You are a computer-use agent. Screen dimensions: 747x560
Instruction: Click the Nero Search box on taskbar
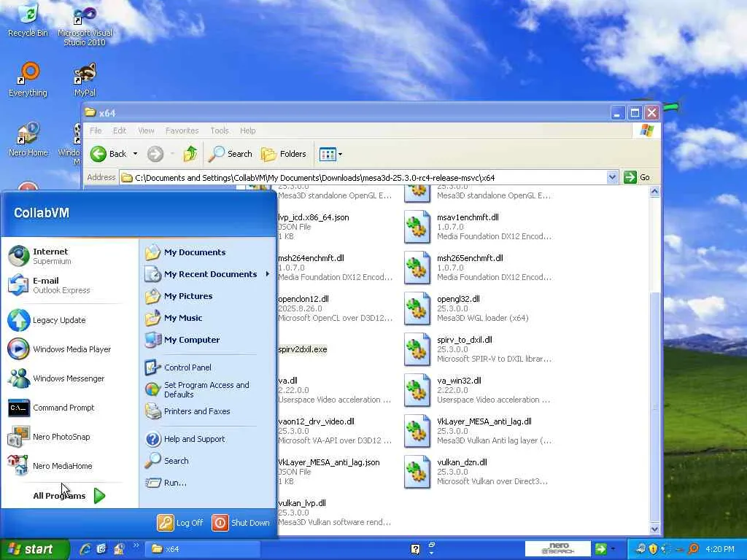click(x=558, y=549)
